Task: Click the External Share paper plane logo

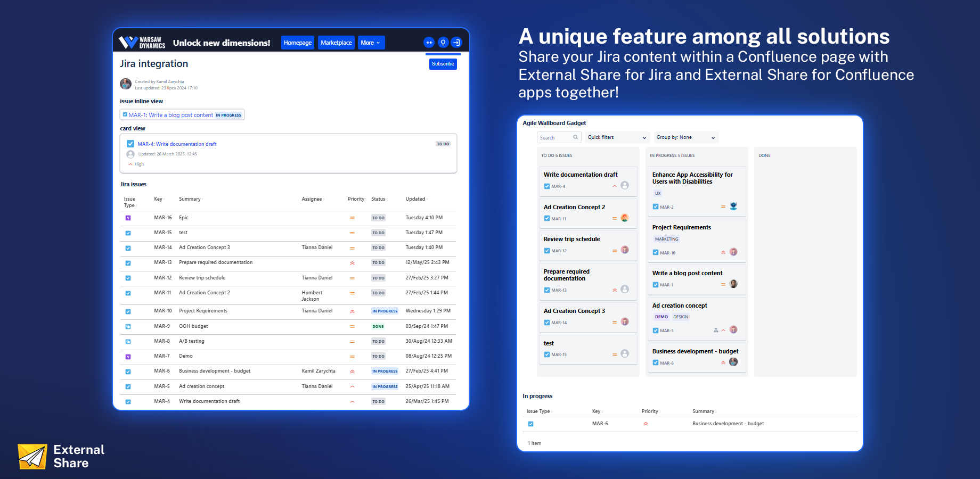Action: tap(32, 457)
